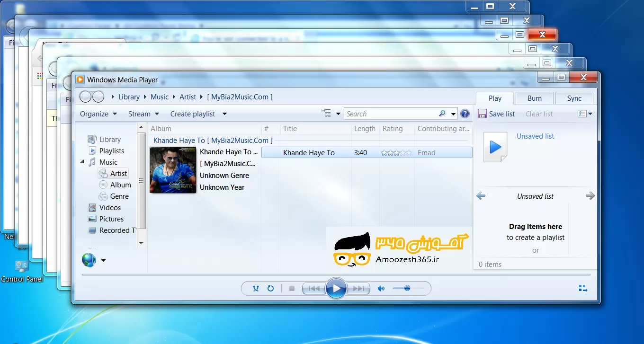Skip to previous track button

[x=313, y=288]
